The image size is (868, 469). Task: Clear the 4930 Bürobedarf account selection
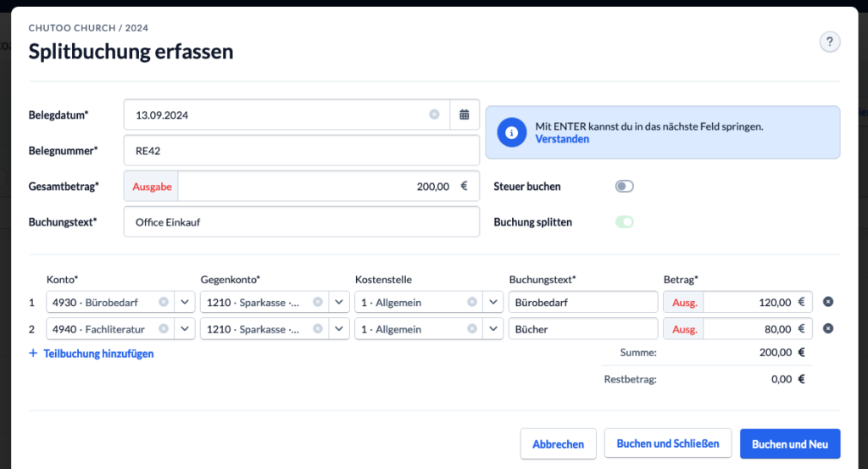point(164,302)
